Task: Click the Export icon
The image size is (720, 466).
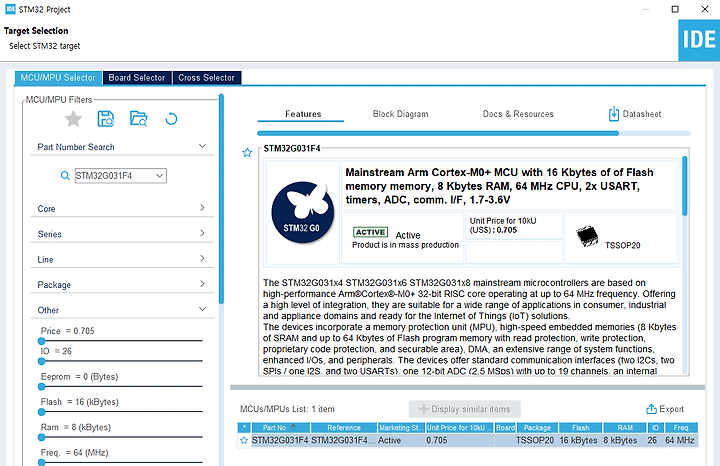Action: [x=651, y=409]
